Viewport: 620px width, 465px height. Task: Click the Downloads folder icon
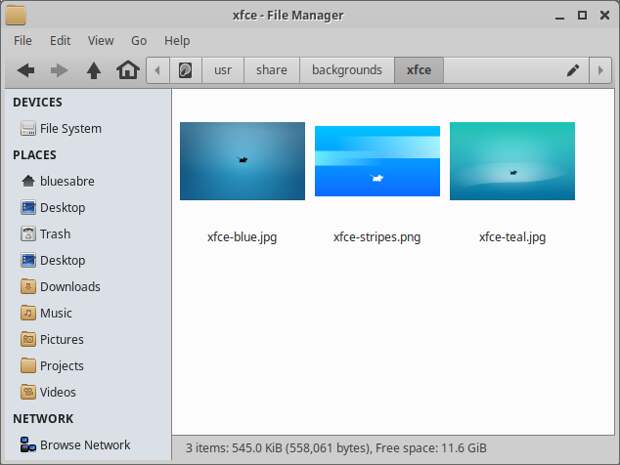pos(28,286)
